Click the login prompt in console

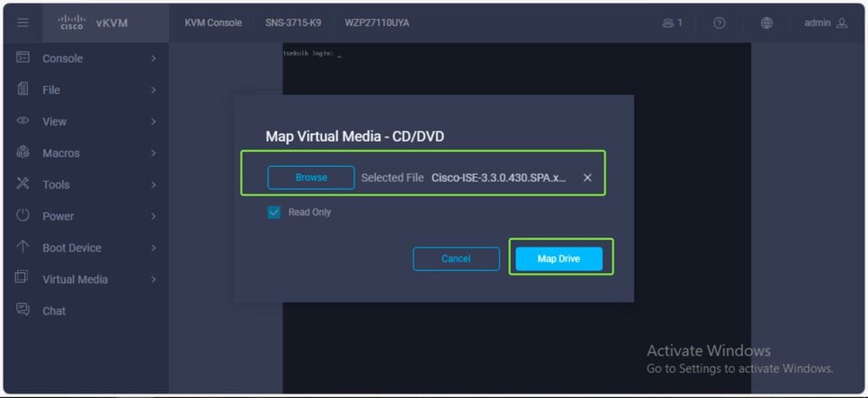pos(311,54)
